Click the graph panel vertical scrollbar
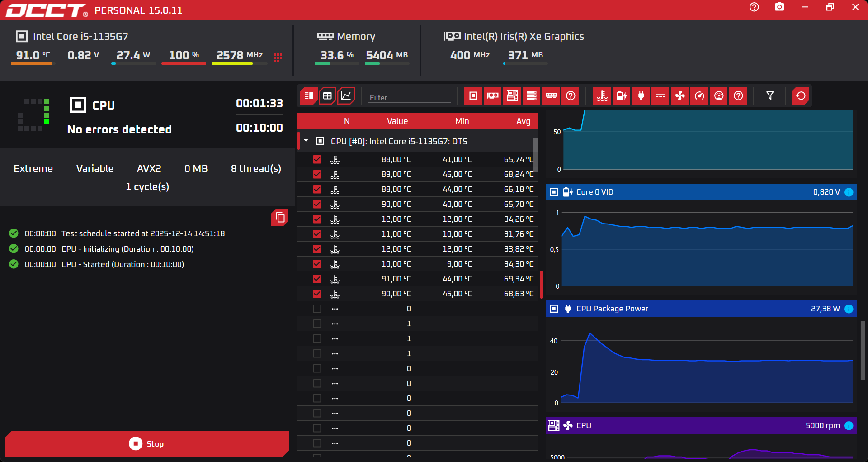Viewport: 868px width, 462px height. tap(863, 351)
